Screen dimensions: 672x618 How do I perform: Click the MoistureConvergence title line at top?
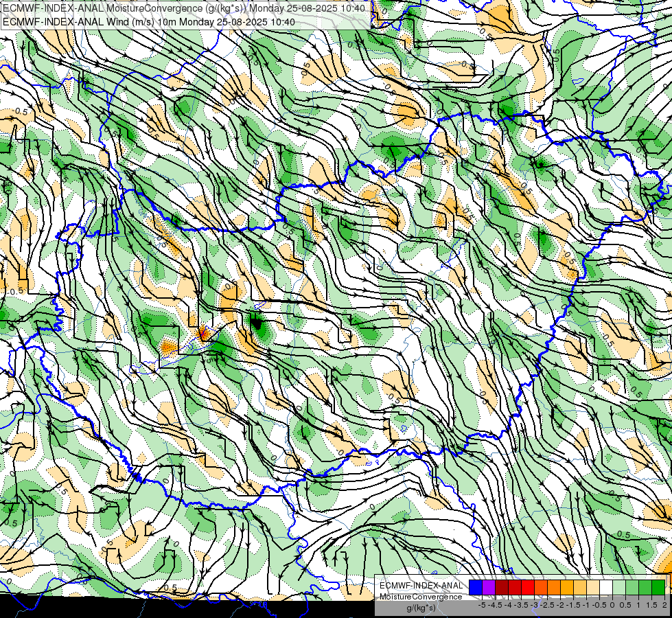[184, 8]
